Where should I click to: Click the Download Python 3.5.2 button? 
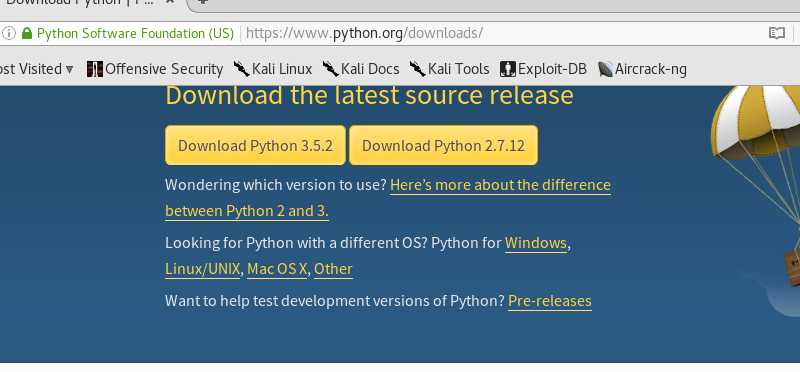tap(255, 145)
